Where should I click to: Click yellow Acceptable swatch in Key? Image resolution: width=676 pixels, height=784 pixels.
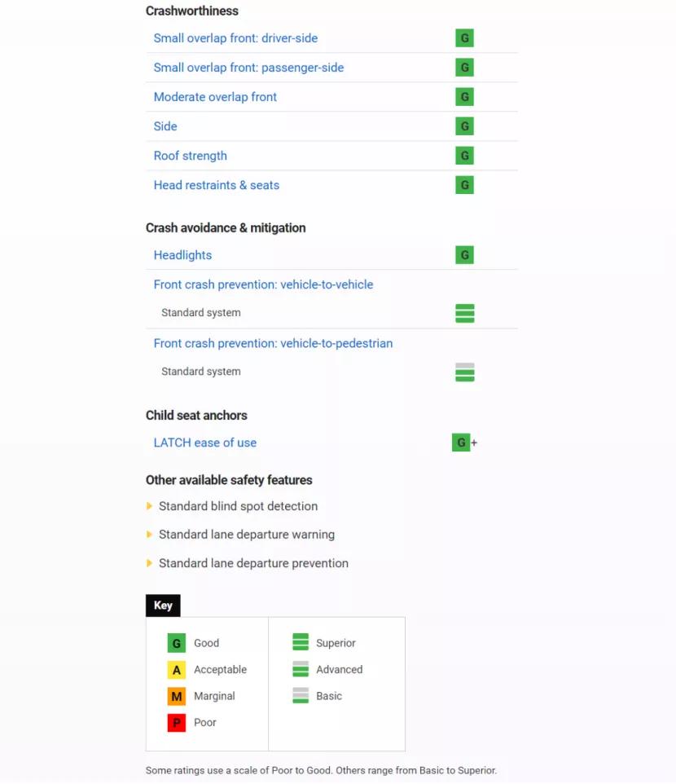click(x=177, y=670)
